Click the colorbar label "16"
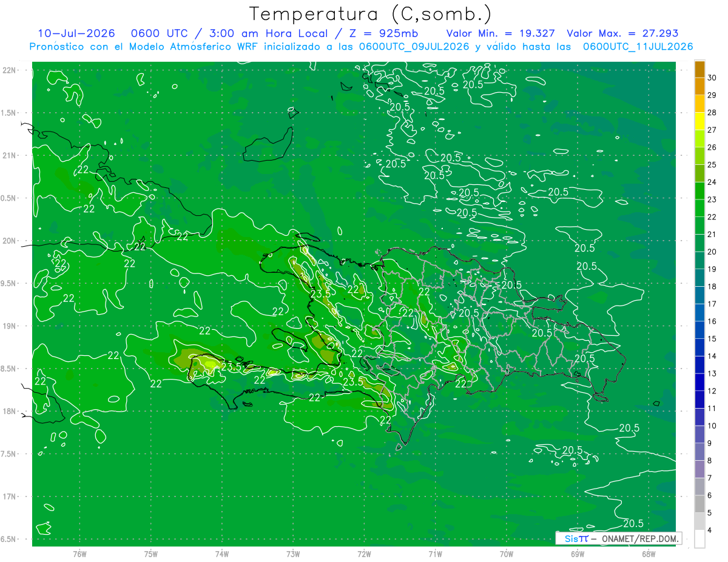The height and width of the screenshot is (562, 728). 712,321
